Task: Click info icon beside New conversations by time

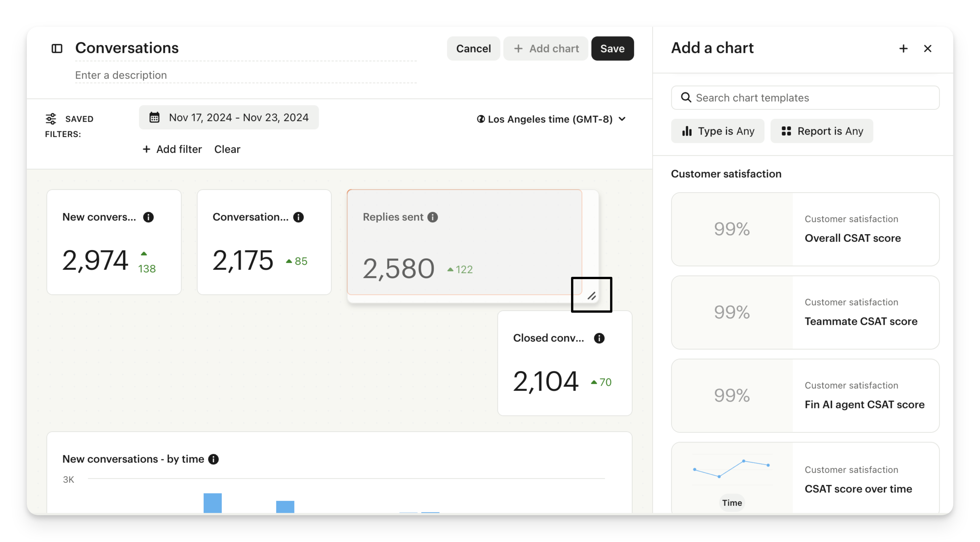Action: pyautogui.click(x=214, y=459)
